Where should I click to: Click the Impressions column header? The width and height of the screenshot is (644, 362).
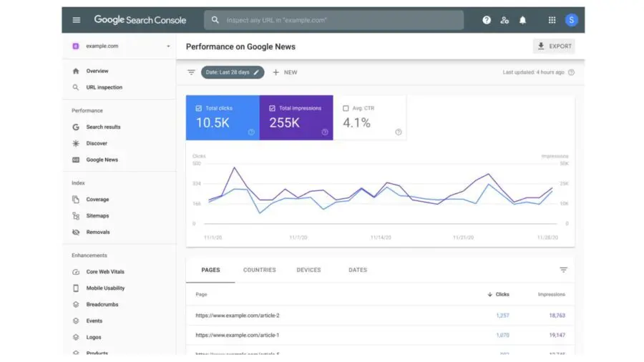[x=552, y=294]
